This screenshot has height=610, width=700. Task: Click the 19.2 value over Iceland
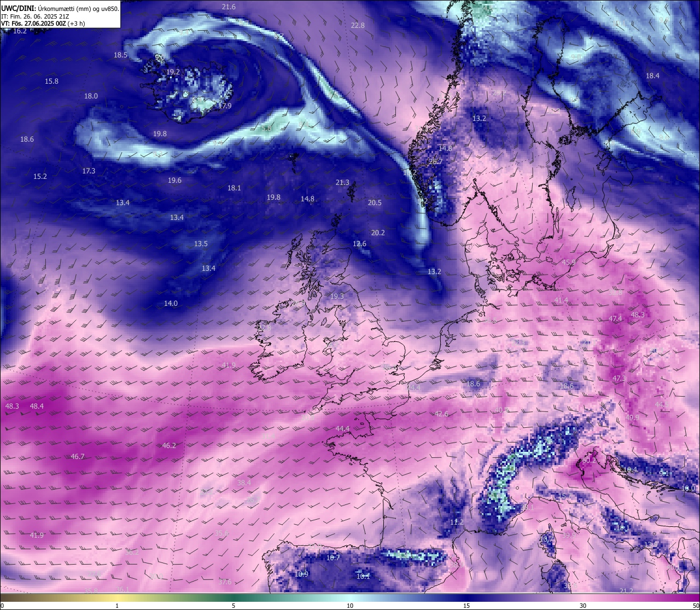click(173, 72)
